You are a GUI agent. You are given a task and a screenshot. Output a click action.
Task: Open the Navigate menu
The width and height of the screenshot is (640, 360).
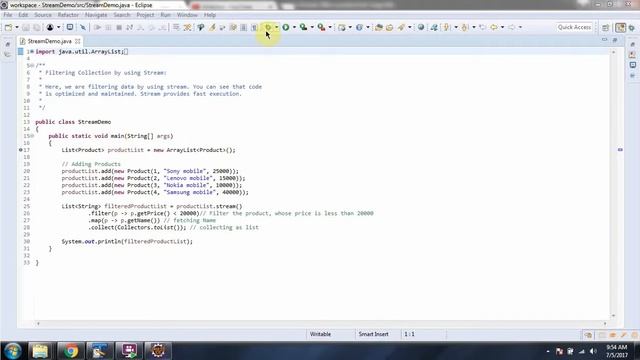click(x=96, y=15)
